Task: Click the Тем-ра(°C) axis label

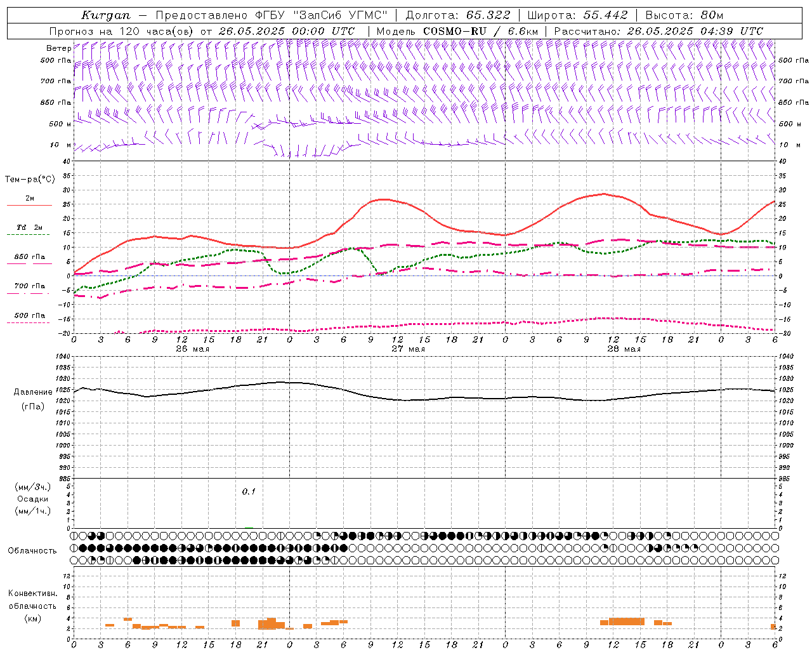Action: pyautogui.click(x=30, y=180)
